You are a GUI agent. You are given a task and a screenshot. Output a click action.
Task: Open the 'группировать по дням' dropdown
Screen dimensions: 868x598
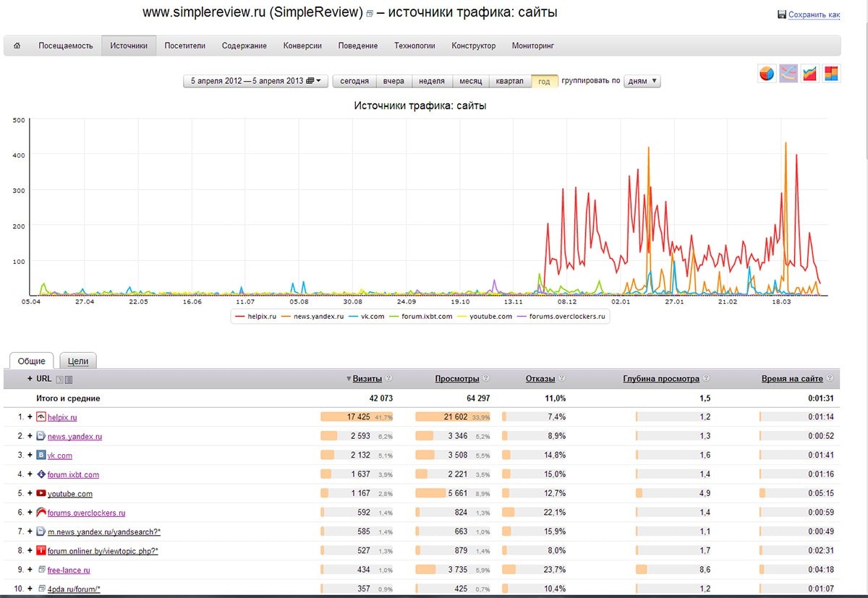(x=642, y=81)
